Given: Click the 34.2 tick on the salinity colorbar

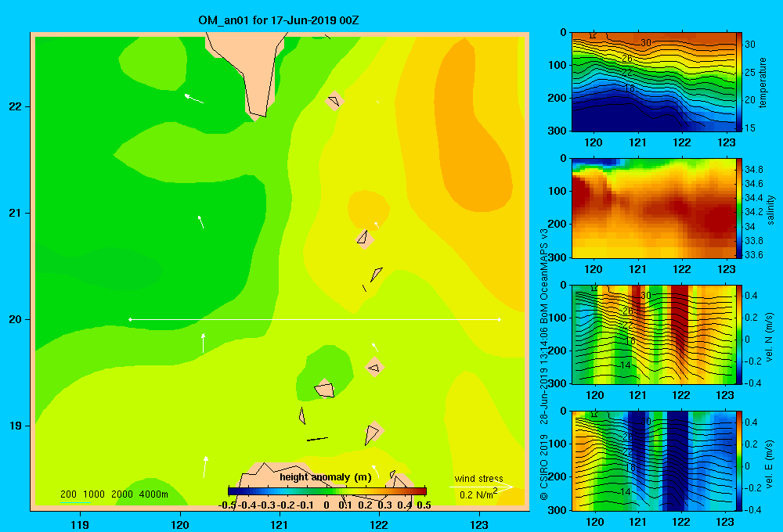Looking at the screenshot, I should pos(753,212).
